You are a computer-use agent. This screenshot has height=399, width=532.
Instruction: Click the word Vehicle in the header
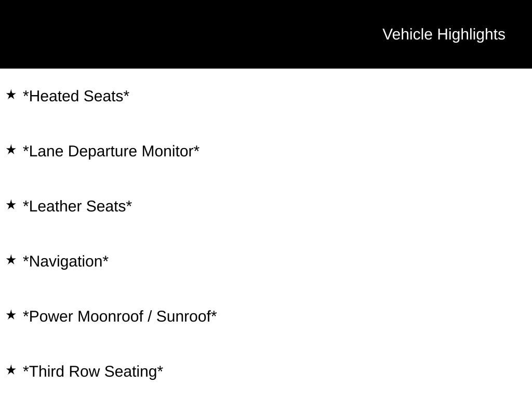click(x=407, y=34)
